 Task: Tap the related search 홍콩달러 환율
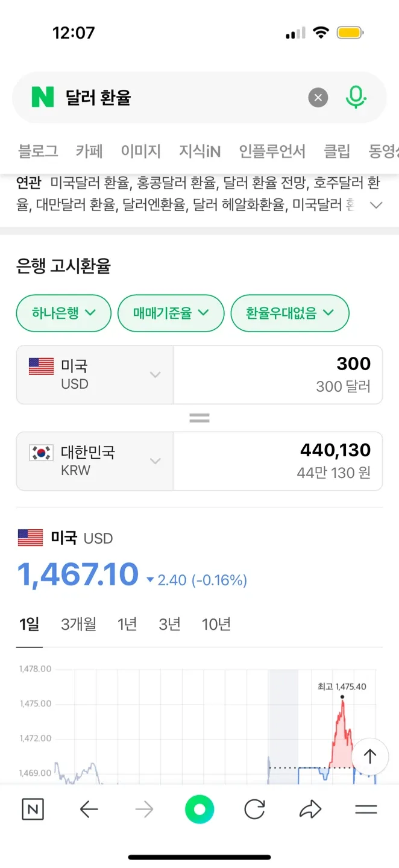pyautogui.click(x=177, y=181)
